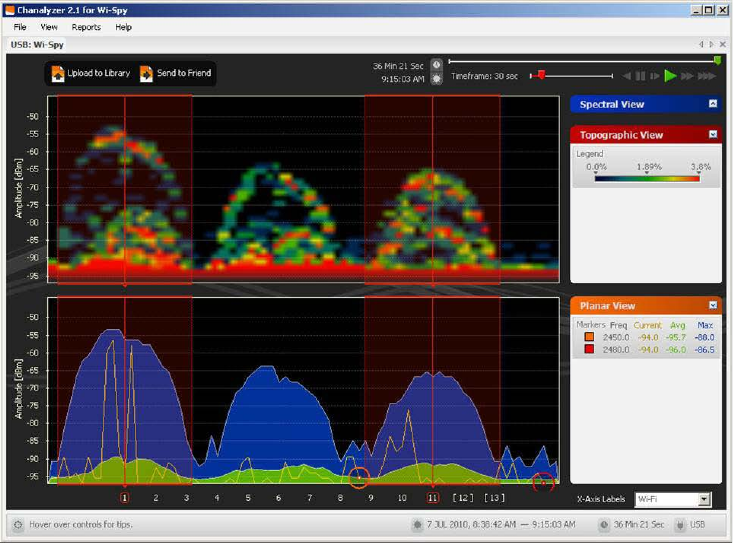Toggle the Planar View panel arrow
Image resolution: width=733 pixels, height=543 pixels.
[x=713, y=305]
